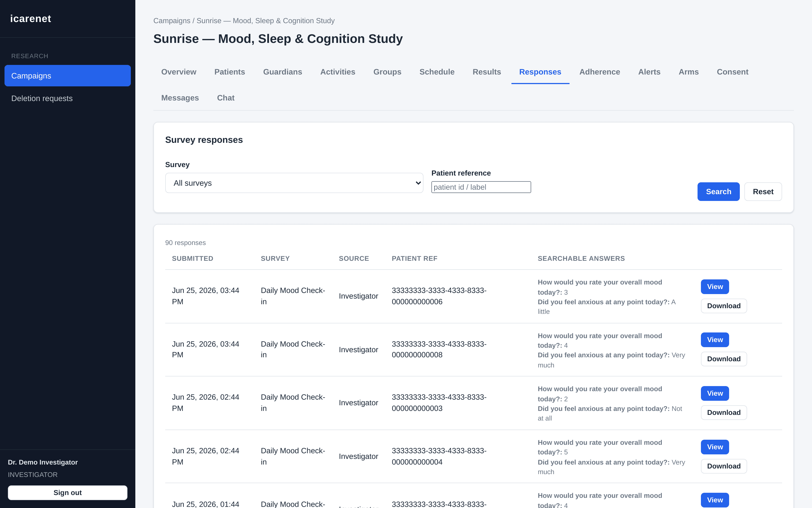Download response for patient ending 000000000008
812x508 pixels.
point(724,359)
